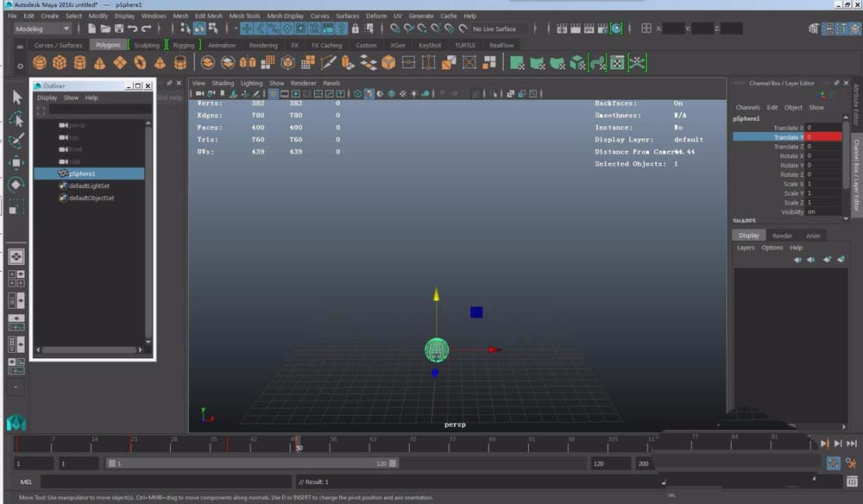The width and height of the screenshot is (863, 504).
Task: Click the Translate Y value field
Action: click(x=823, y=137)
